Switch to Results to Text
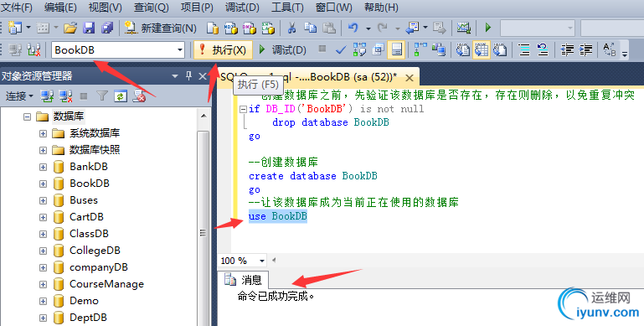 (x=463, y=49)
